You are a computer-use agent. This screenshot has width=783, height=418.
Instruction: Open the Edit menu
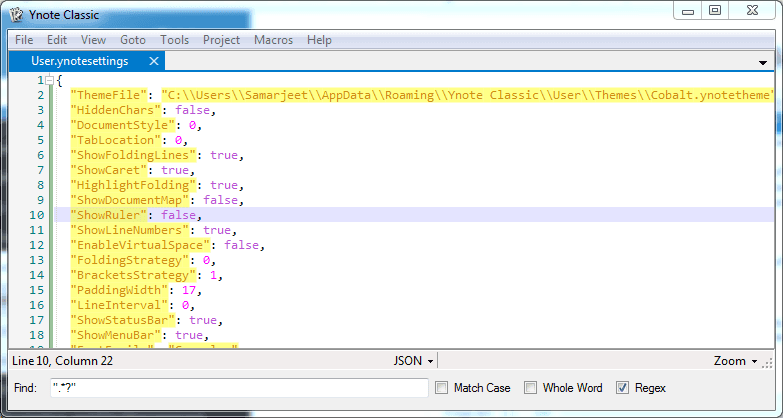(x=57, y=40)
